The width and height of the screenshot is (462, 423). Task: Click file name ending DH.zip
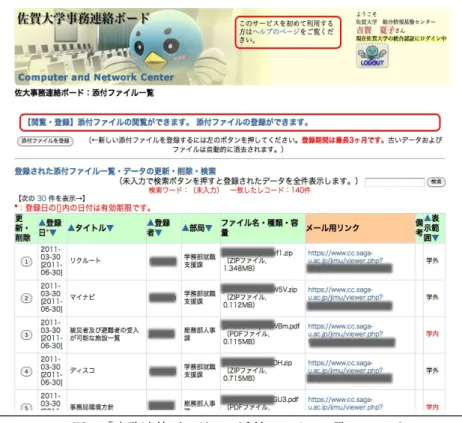(257, 363)
